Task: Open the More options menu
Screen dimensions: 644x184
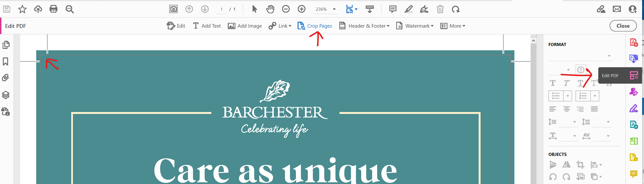Action: click(x=453, y=26)
